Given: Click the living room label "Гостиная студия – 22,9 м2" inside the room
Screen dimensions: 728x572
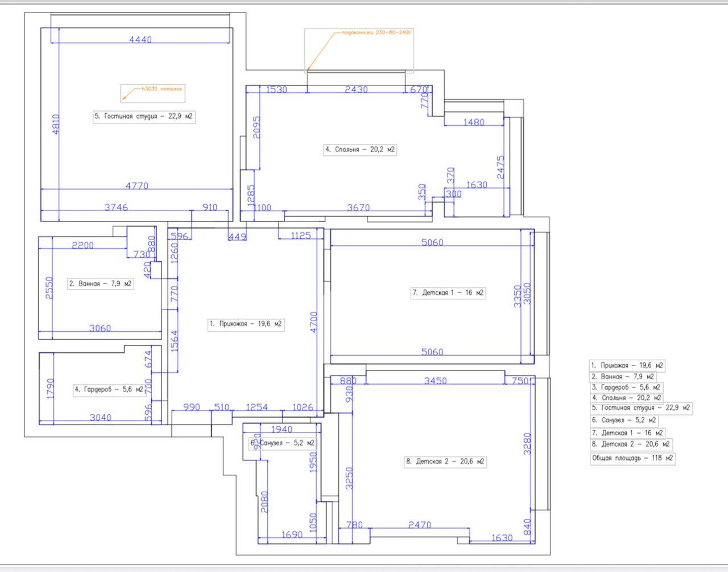Looking at the screenshot, I should click(x=144, y=117).
